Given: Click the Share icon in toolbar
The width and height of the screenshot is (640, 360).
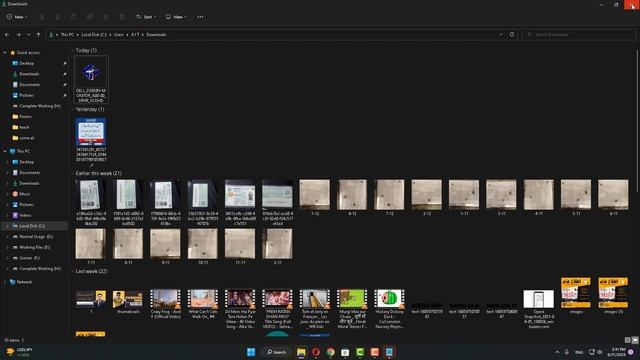Looking at the screenshot, I should coord(106,17).
